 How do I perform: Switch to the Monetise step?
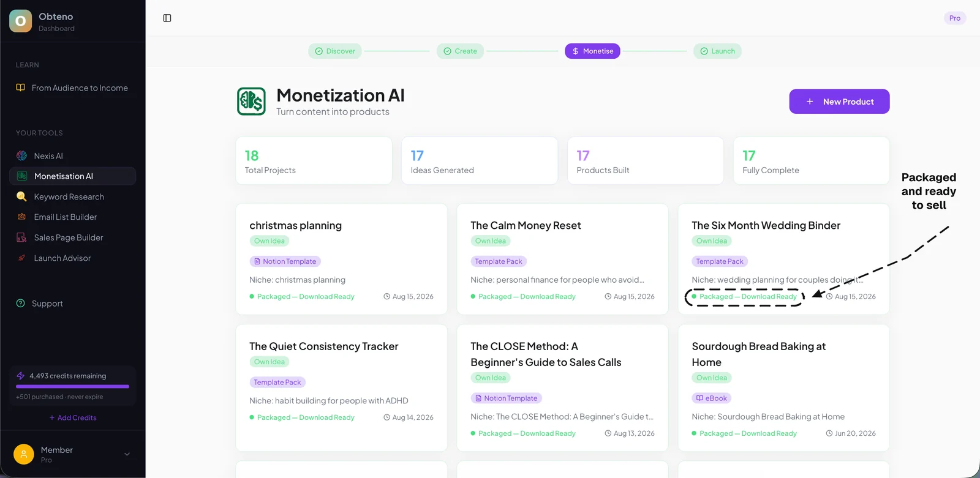(592, 51)
